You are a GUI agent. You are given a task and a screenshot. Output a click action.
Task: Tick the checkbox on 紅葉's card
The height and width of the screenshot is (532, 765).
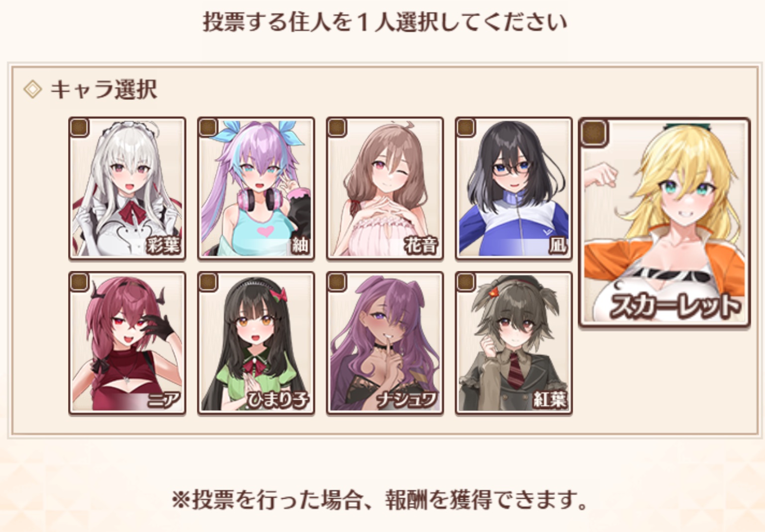coord(466,282)
